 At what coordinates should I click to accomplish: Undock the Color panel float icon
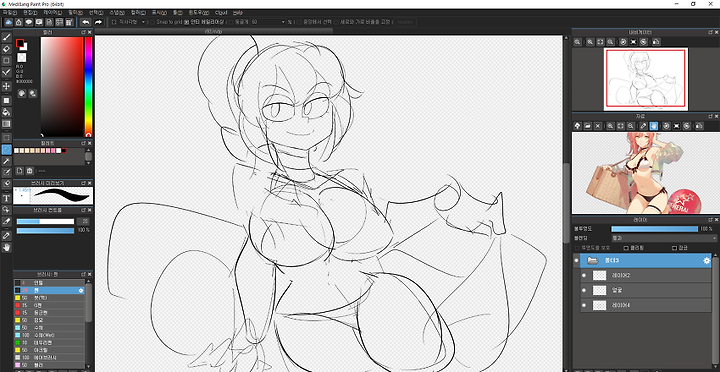click(x=84, y=32)
